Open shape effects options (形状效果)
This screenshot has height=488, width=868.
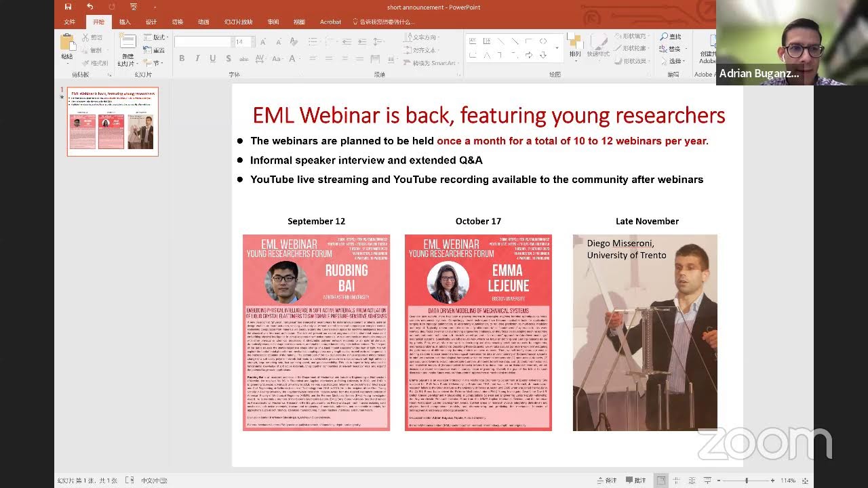point(633,60)
